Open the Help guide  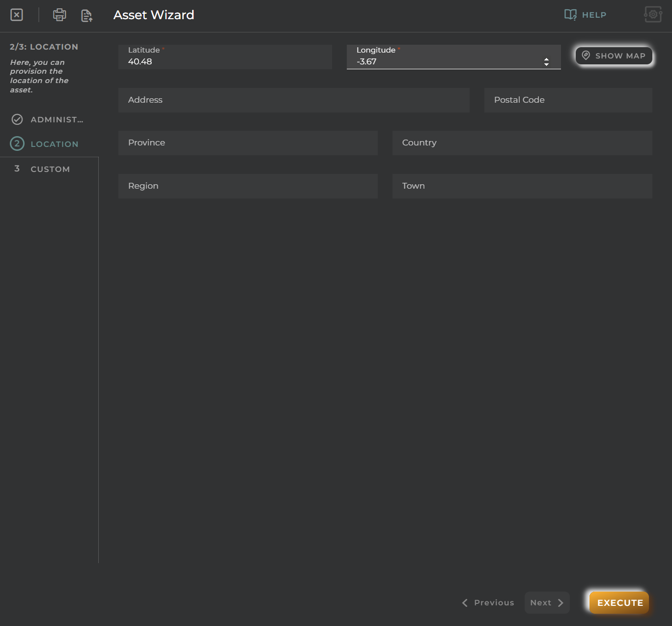(586, 15)
